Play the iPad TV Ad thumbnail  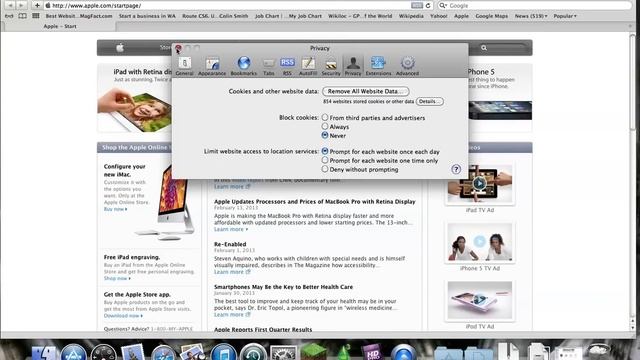pyautogui.click(x=480, y=184)
